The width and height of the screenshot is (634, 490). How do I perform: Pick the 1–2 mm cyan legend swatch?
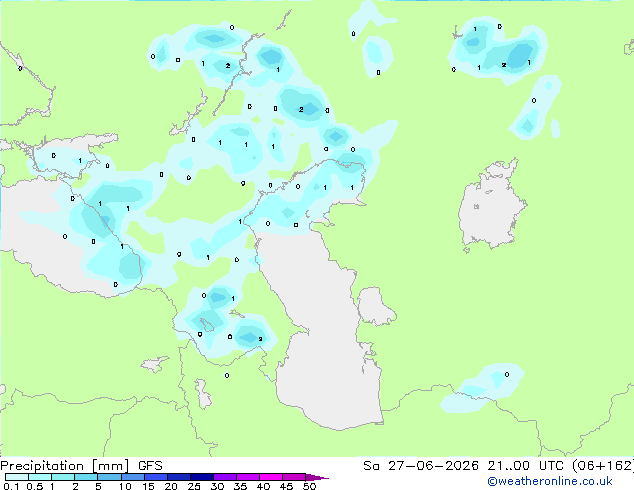[63, 477]
